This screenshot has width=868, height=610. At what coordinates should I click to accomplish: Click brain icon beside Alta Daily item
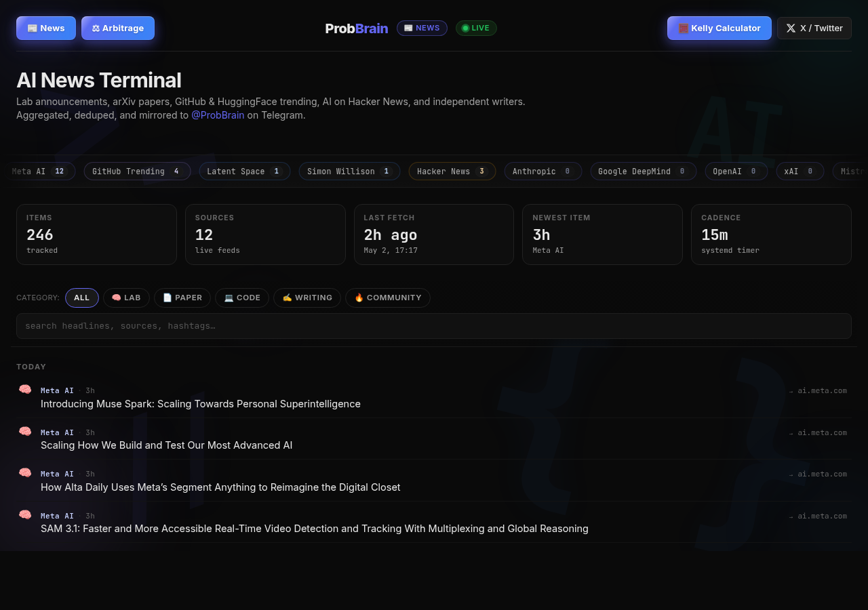tap(25, 473)
